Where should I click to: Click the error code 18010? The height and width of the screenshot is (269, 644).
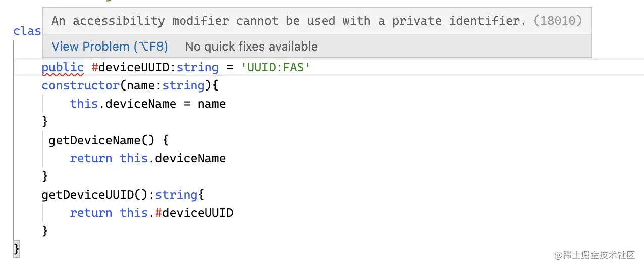coord(558,21)
